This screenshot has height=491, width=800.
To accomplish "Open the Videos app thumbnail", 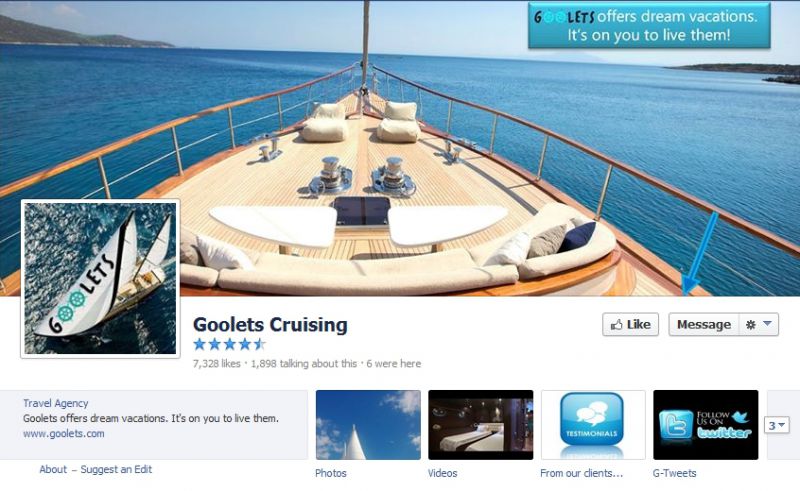I will (x=481, y=425).
